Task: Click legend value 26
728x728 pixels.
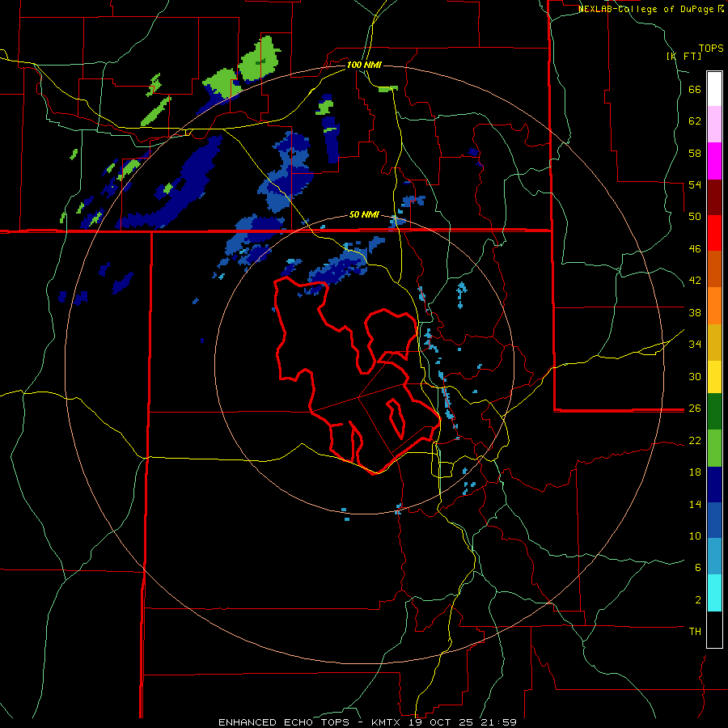Action: 695,408
